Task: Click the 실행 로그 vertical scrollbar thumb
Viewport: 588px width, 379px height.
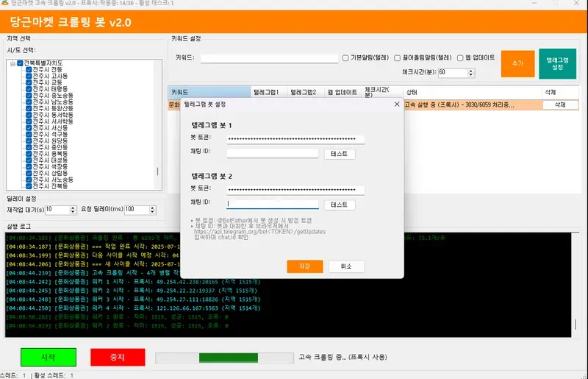Action: click(x=576, y=325)
